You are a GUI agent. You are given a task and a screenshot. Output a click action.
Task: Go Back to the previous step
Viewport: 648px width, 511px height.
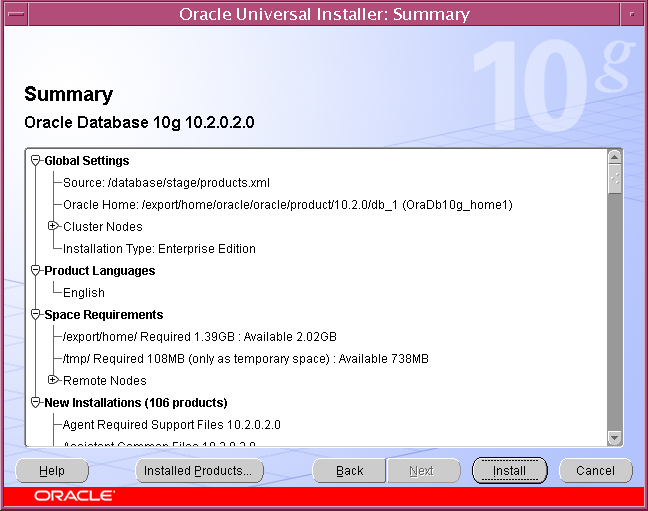(349, 470)
